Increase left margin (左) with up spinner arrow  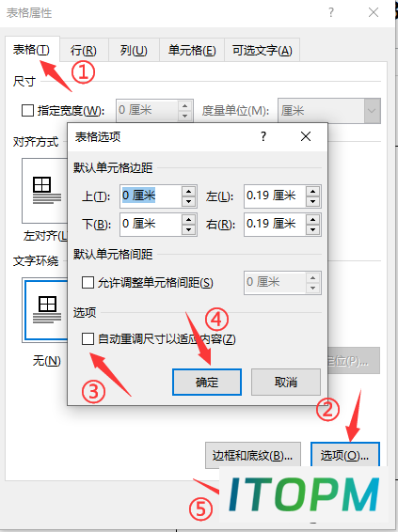click(x=312, y=191)
